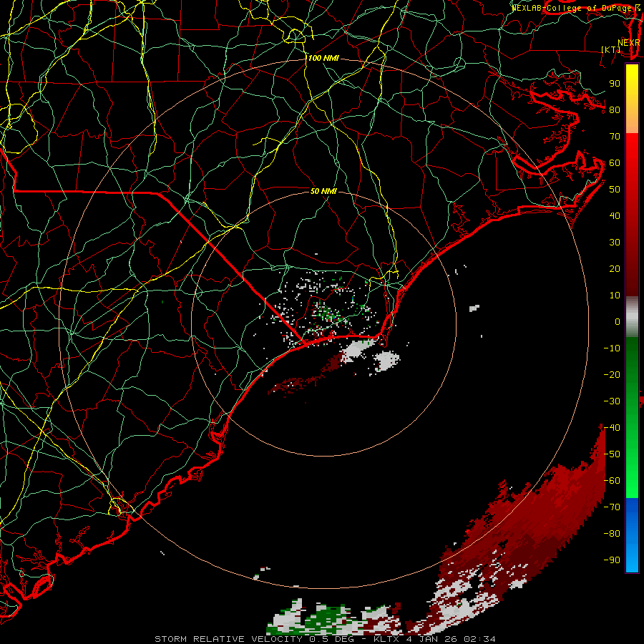
Task: Select the "-40" value on the velocity scale
Action: (612, 428)
